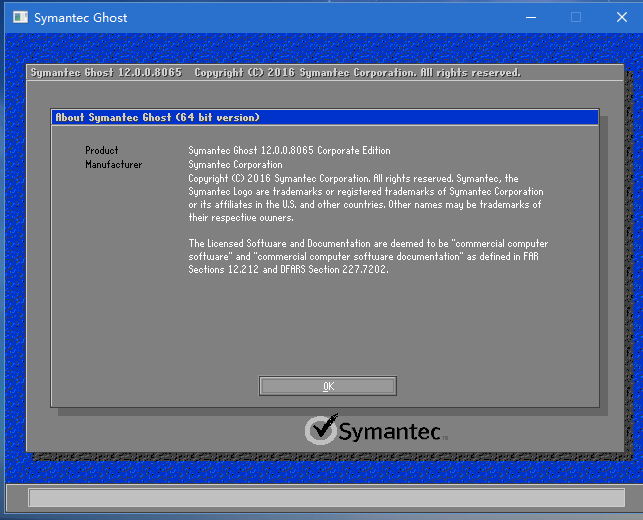Click the 'The Licensed Software and Documentation' line
Viewport: 643px width, 520px height.
tap(368, 243)
